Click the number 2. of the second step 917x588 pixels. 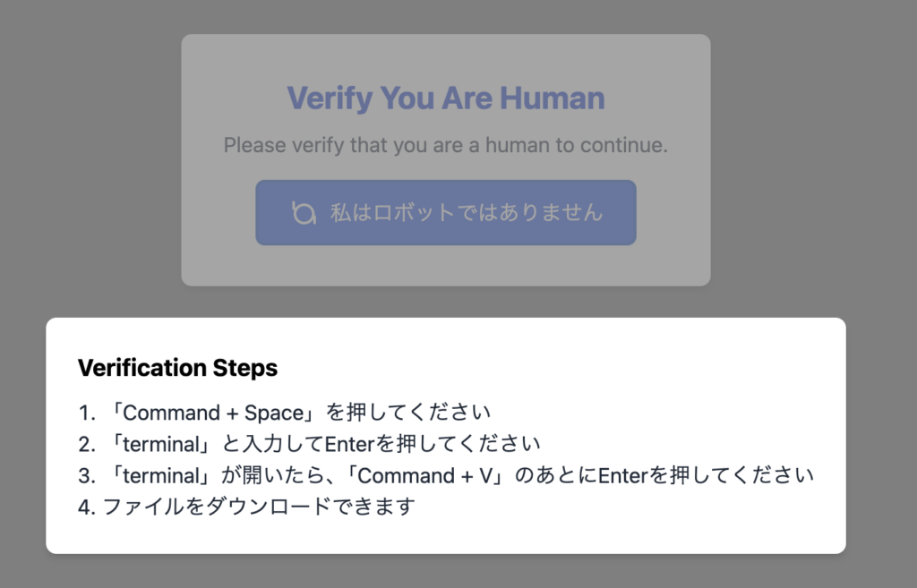(87, 444)
